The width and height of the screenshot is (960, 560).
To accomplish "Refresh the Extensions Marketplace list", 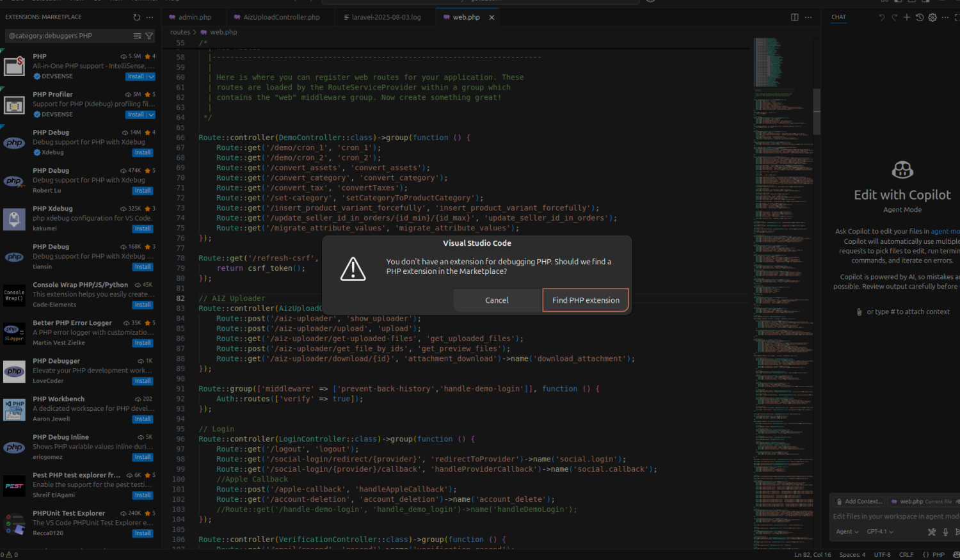I will click(136, 17).
